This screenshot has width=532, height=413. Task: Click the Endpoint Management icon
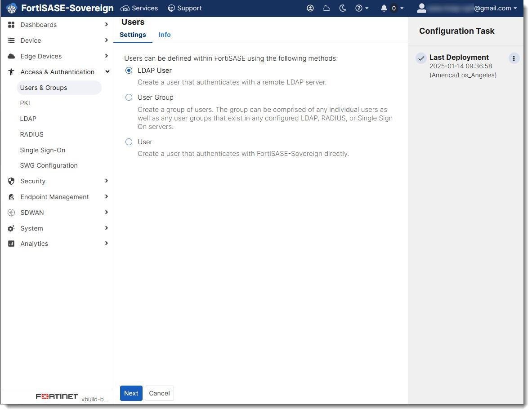[11, 197]
